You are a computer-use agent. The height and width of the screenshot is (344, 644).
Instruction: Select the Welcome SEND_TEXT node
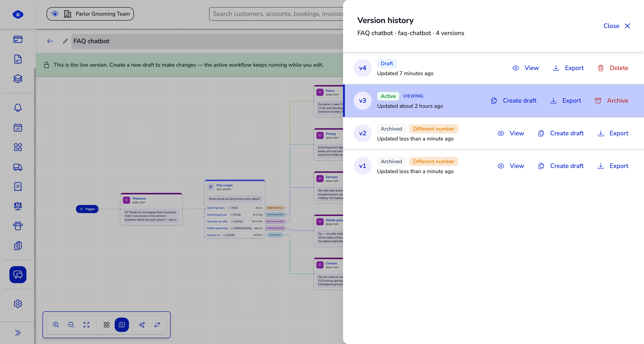[x=151, y=209]
